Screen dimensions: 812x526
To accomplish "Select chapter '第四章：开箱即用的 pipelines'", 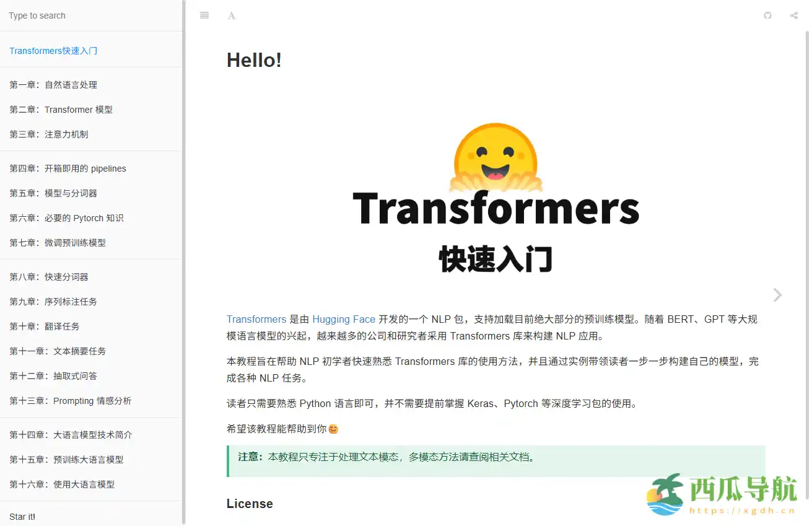I will [x=68, y=168].
